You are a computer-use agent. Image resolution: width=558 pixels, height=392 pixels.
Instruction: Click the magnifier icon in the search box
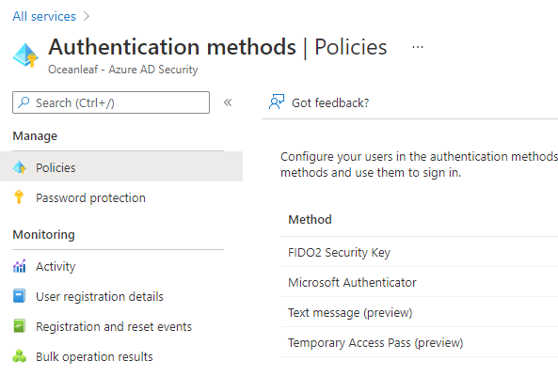click(x=24, y=102)
